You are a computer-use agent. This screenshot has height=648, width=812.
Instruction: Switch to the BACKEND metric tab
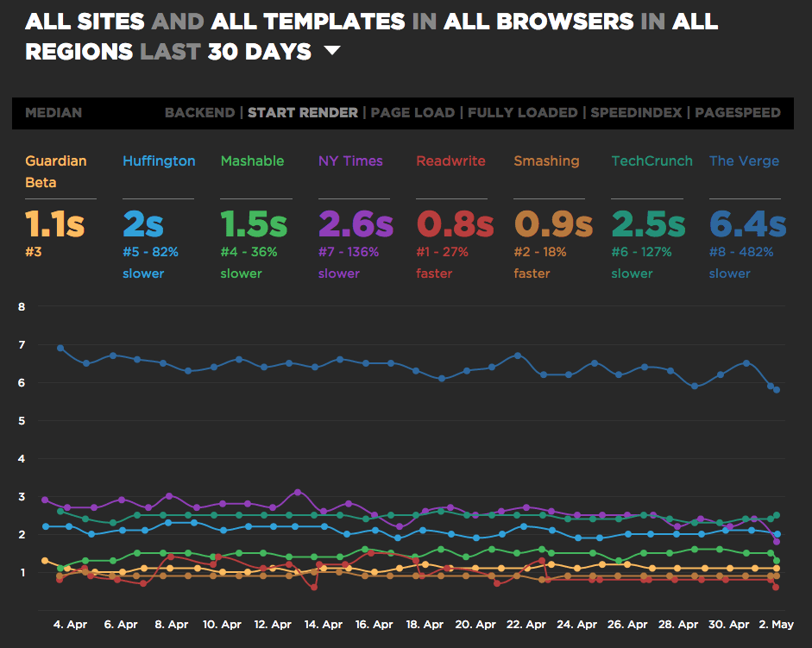point(198,113)
